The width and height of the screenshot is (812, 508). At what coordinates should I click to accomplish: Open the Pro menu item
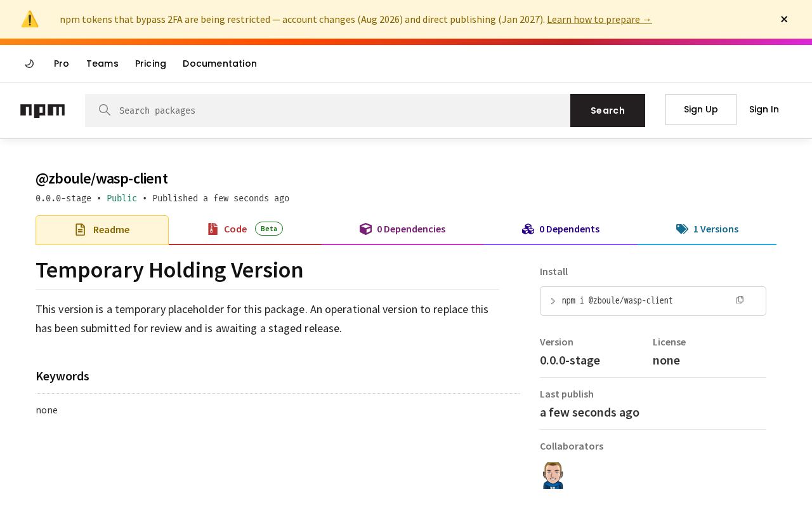[x=62, y=63]
